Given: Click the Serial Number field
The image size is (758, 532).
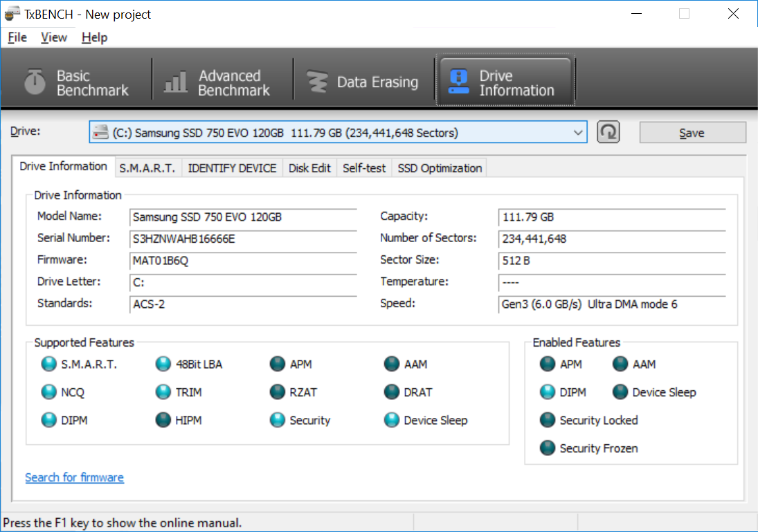Looking at the screenshot, I should [243, 239].
